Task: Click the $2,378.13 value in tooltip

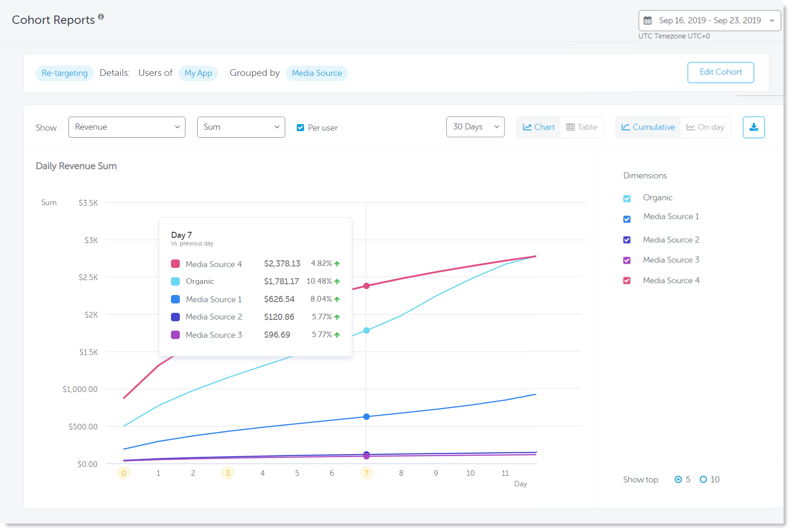Action: 282,264
